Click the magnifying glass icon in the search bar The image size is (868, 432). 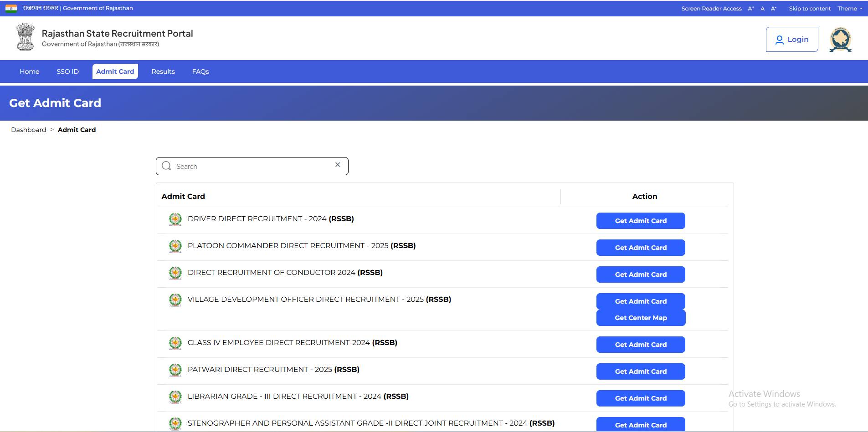tap(166, 166)
